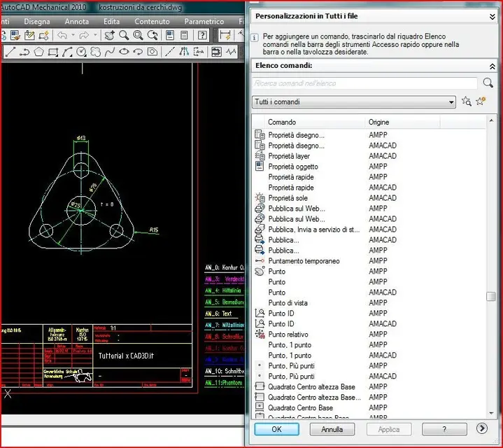Image resolution: width=503 pixels, height=448 pixels.
Task: Click the R15 dimension label in drawing
Action: pyautogui.click(x=154, y=230)
